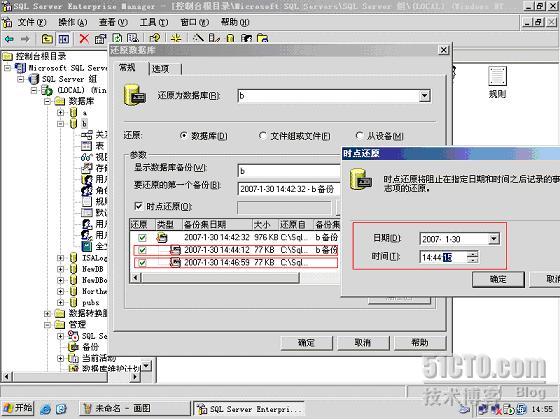The width and height of the screenshot is (560, 420).
Task: Click 取消 in 还原数据库 dialog
Action: tap(363, 343)
